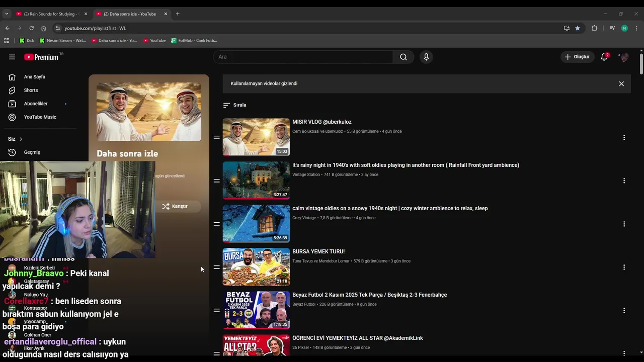Image resolution: width=644 pixels, height=362 pixels.
Task: Open Abonelikler in the sidebar
Action: pyautogui.click(x=35, y=104)
